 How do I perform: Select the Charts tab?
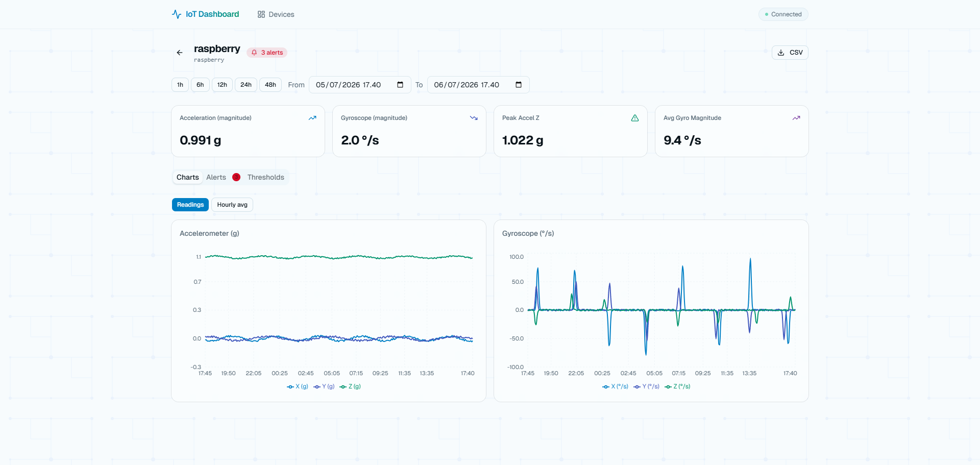coord(188,177)
